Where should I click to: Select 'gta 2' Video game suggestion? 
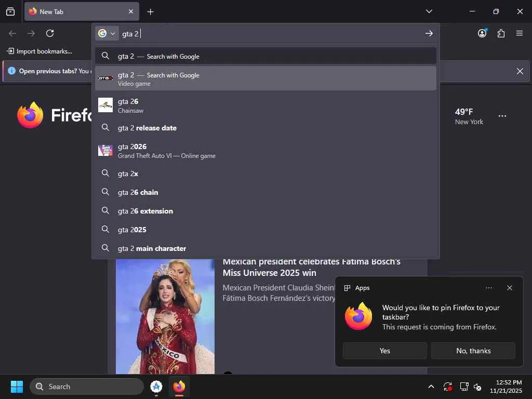coord(265,78)
